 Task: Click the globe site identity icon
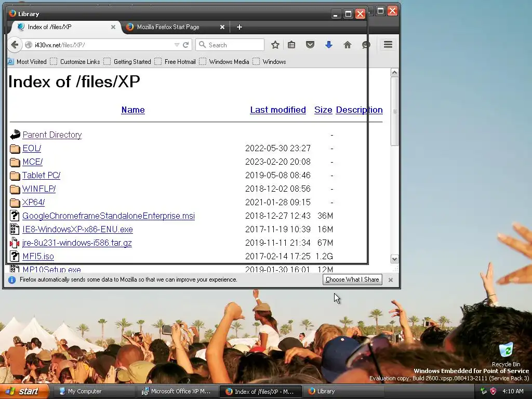point(29,45)
